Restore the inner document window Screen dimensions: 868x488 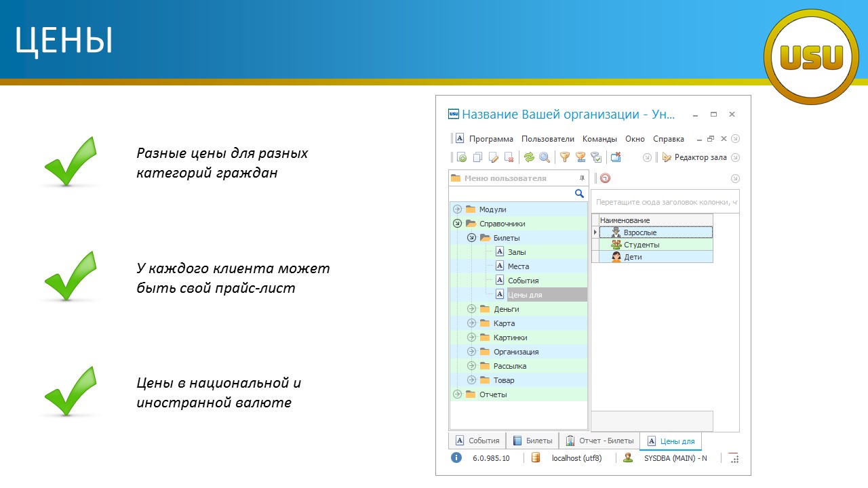[711, 138]
